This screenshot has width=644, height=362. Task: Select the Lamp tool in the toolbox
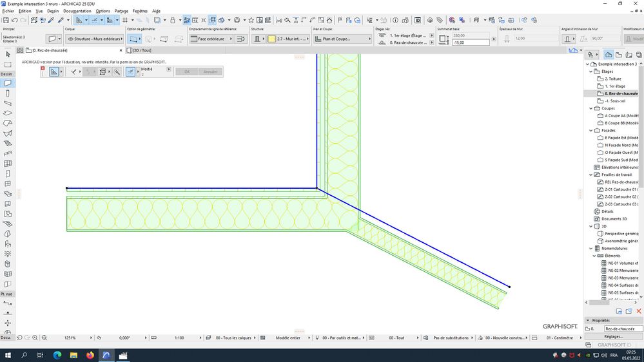tap(8, 254)
